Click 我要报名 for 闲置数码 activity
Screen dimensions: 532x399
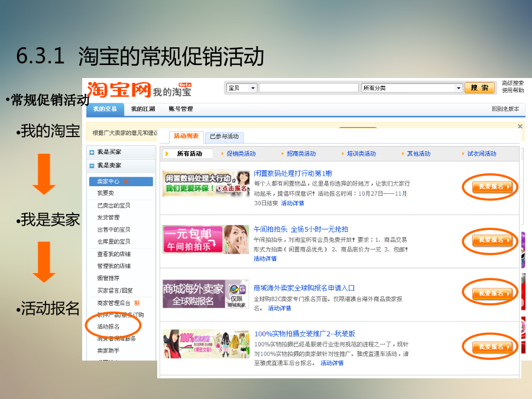click(492, 187)
